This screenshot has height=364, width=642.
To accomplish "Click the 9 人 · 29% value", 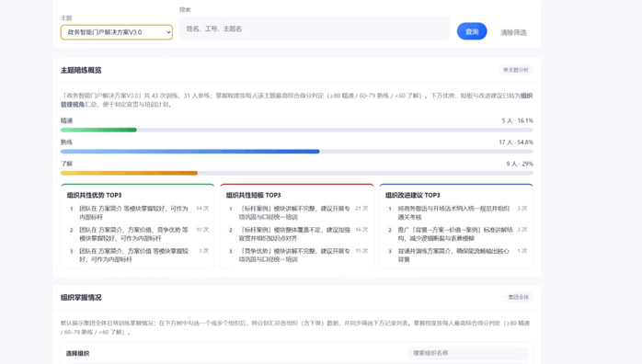I will click(520, 164).
